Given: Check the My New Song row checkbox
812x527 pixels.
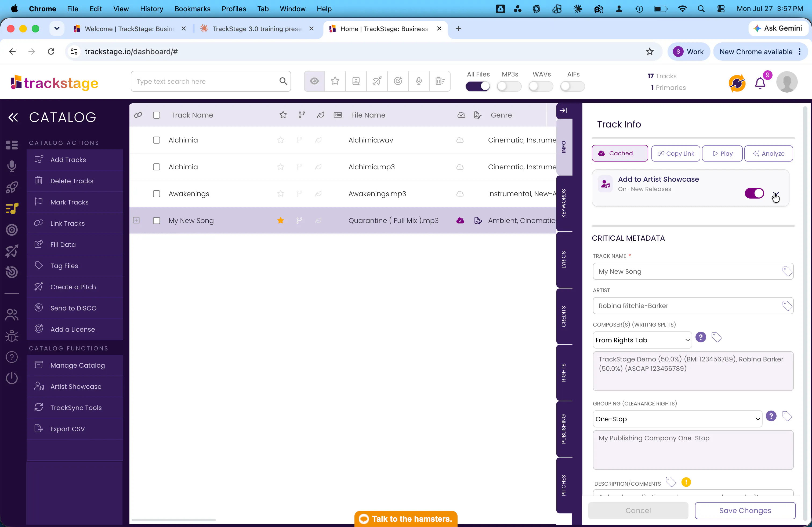Looking at the screenshot, I should (x=157, y=221).
